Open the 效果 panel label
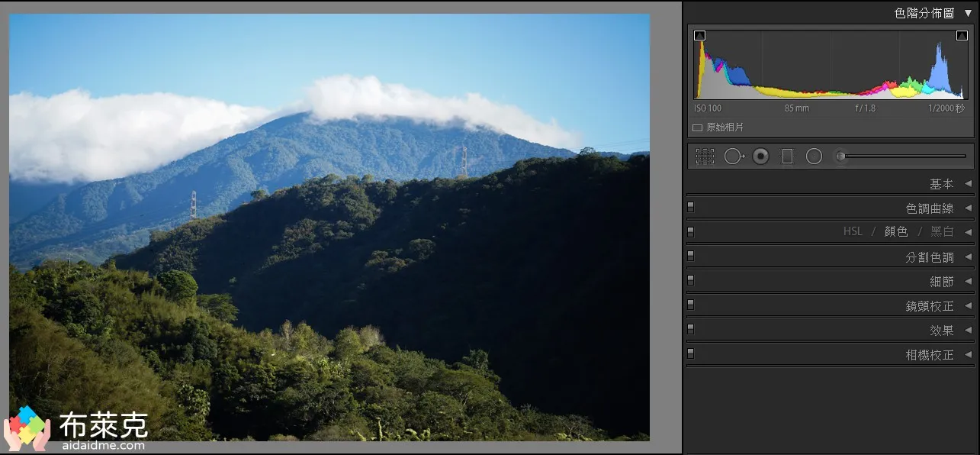Screen dimensions: 980x455 tap(941, 331)
